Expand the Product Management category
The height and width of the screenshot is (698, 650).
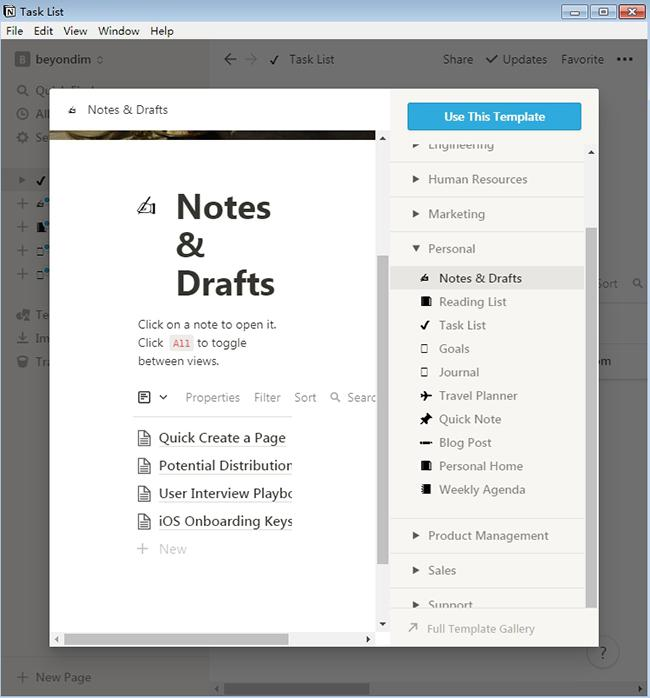pyautogui.click(x=487, y=536)
